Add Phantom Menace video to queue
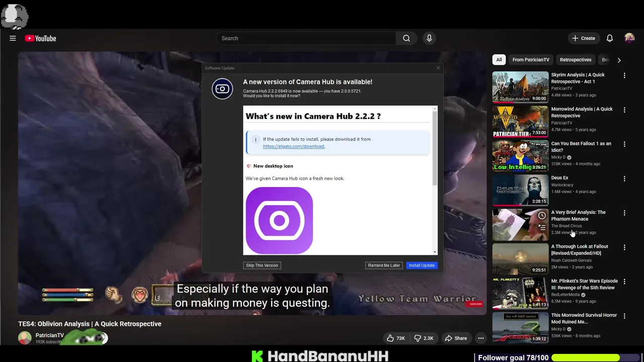Screen dimensions: 644x362 click(x=542, y=227)
